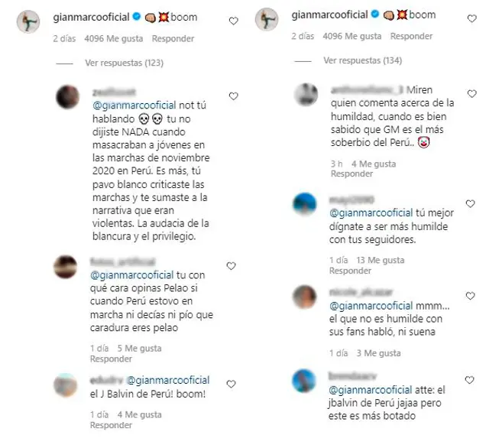Click the gianmarcooficial avatar on the right

267,19
